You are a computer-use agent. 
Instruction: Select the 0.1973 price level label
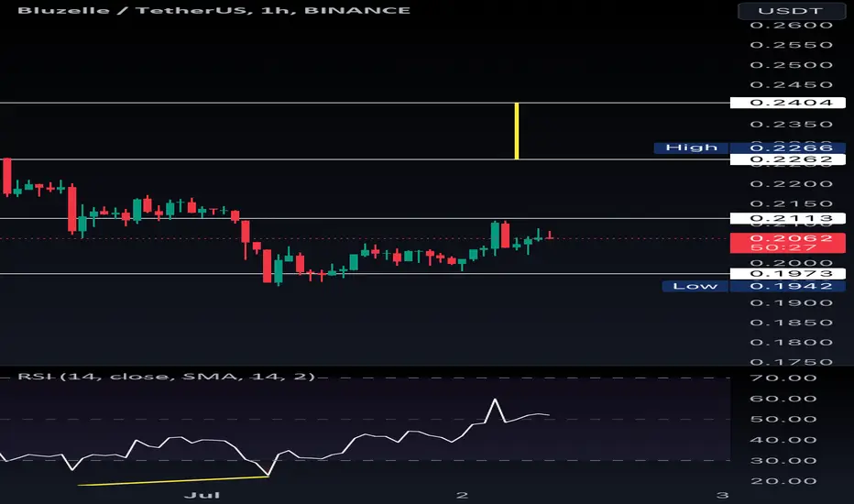coord(787,273)
